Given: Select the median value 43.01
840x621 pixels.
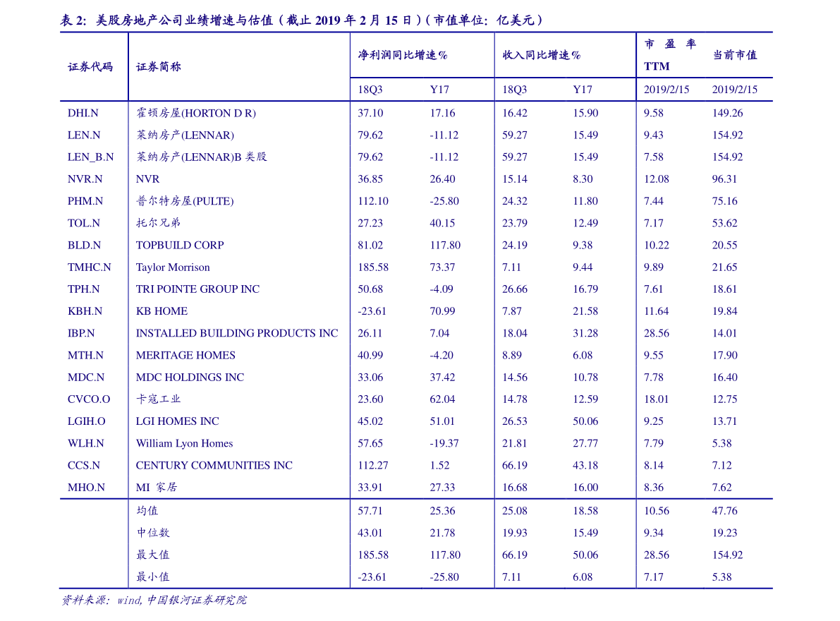Looking at the screenshot, I should point(371,532).
